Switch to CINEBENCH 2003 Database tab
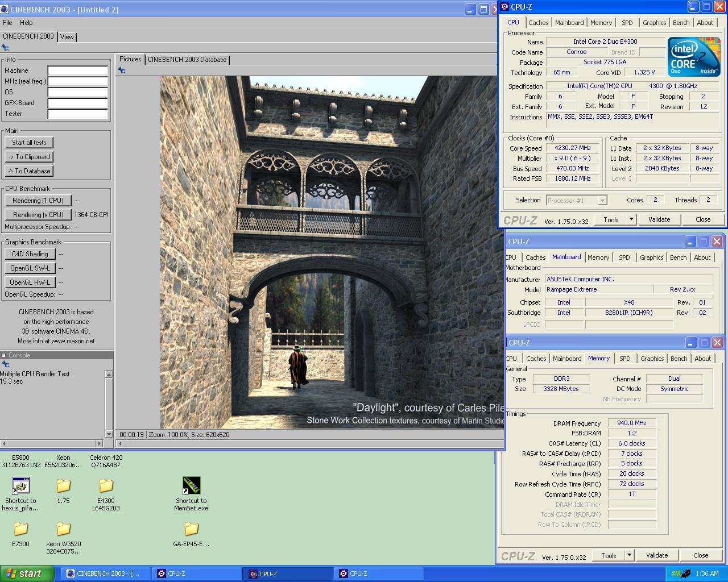Screen dimensions: 728x582 (187, 59)
